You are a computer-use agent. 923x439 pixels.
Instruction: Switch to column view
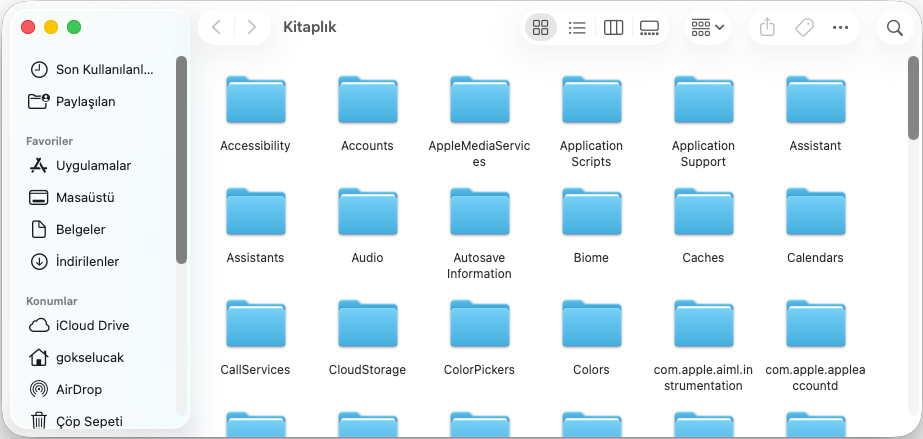(x=613, y=28)
